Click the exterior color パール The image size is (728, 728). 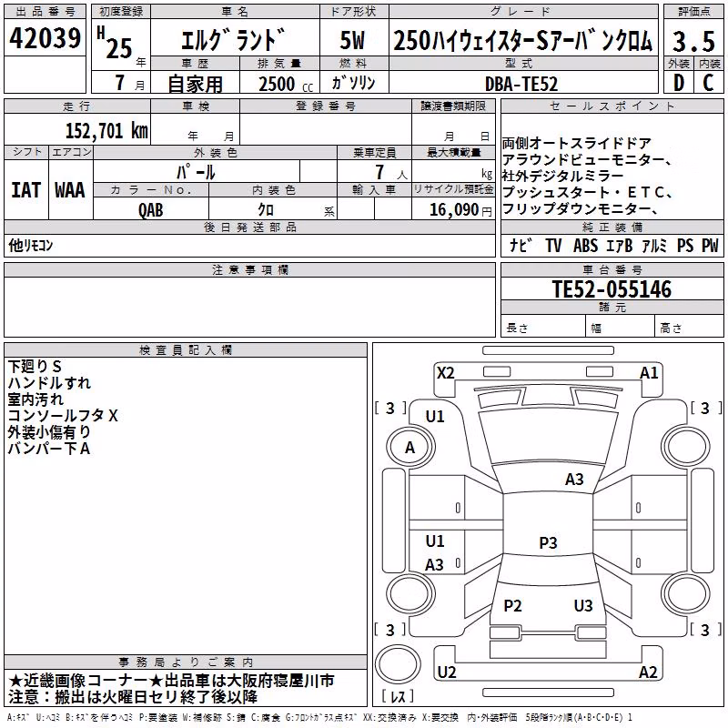196,172
